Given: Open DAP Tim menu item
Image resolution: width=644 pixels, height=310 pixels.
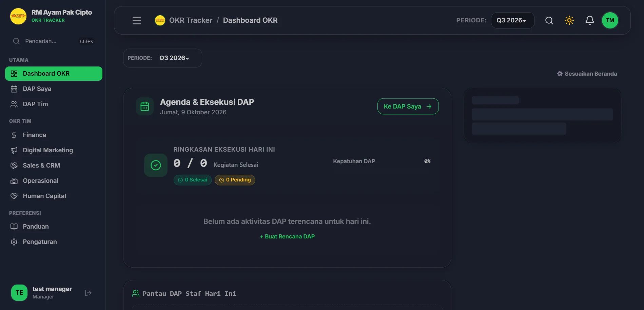Looking at the screenshot, I should [x=54, y=104].
